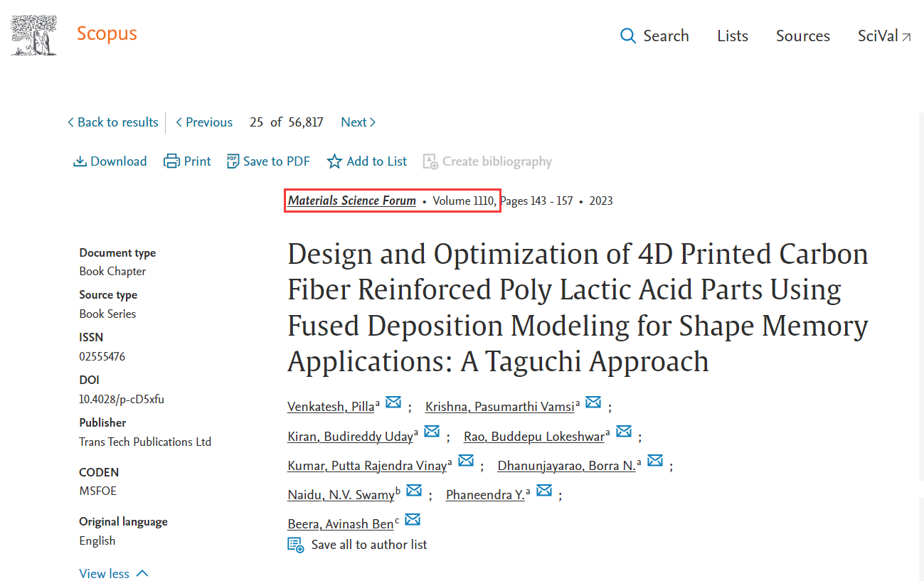Collapse details with View less chevron

pyautogui.click(x=142, y=573)
